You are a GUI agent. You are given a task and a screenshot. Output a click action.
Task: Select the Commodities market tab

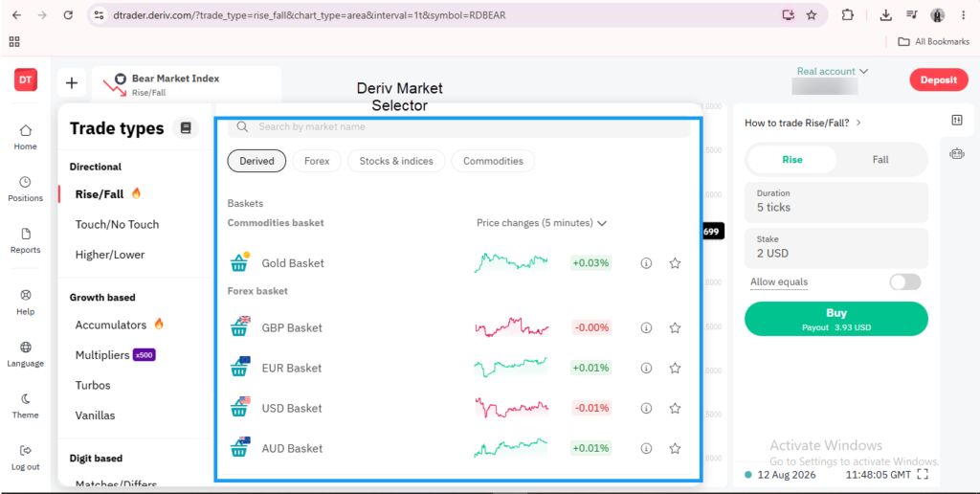[493, 161]
